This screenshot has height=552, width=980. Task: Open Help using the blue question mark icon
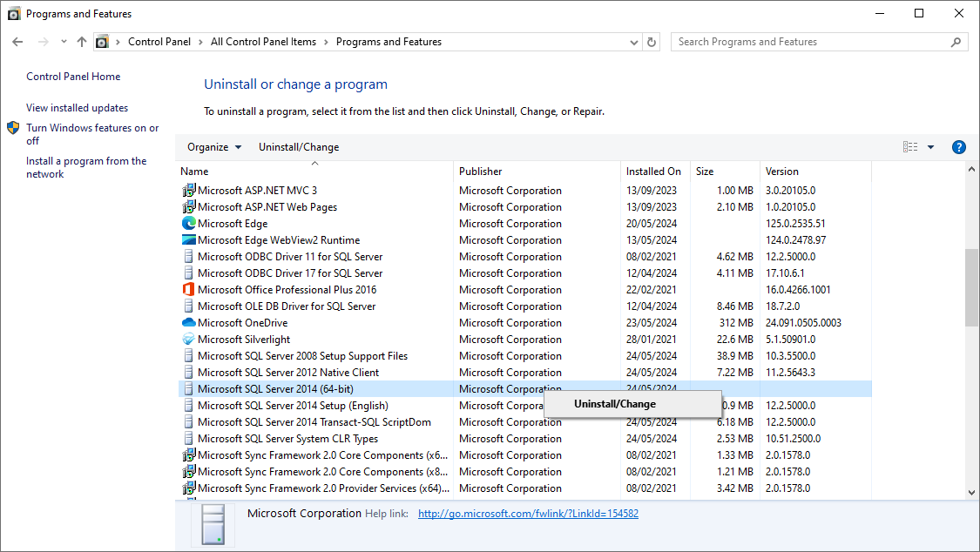click(x=958, y=146)
